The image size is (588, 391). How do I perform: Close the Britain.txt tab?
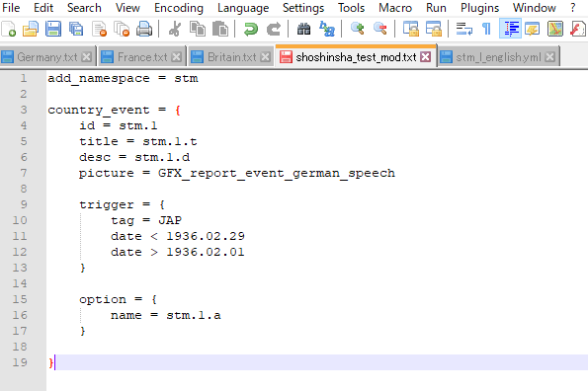click(x=265, y=57)
